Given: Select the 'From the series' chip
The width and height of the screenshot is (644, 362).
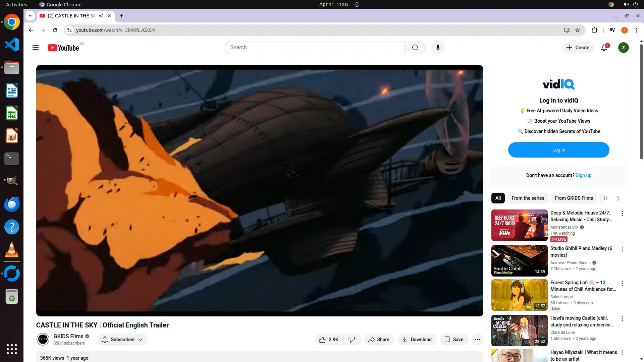Looking at the screenshot, I should point(528,198).
